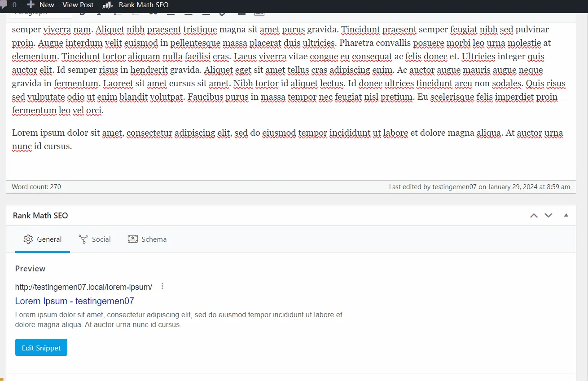Move the Rank Math SEO box down
Viewport: 588px width, 381px height.
[549, 215]
